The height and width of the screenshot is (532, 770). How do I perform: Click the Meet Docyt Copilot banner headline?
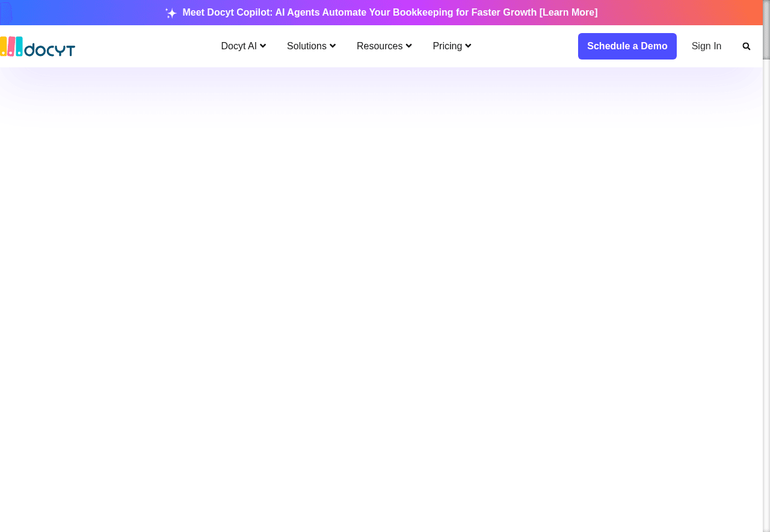(x=359, y=13)
